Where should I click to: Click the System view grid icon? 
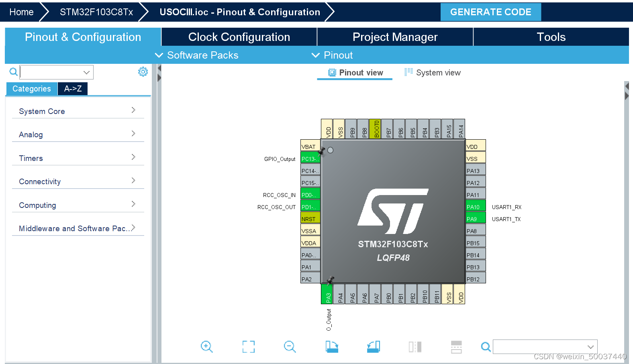click(408, 72)
